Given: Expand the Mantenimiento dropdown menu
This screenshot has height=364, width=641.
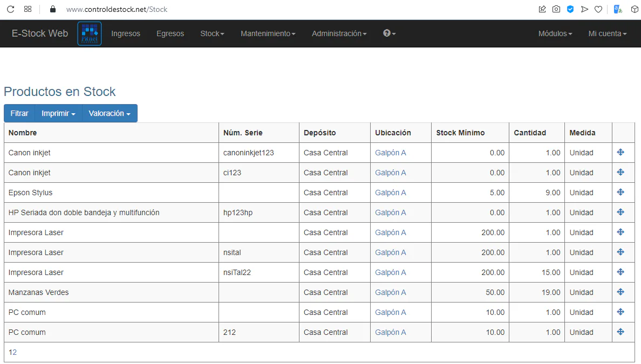Looking at the screenshot, I should click(x=268, y=33).
